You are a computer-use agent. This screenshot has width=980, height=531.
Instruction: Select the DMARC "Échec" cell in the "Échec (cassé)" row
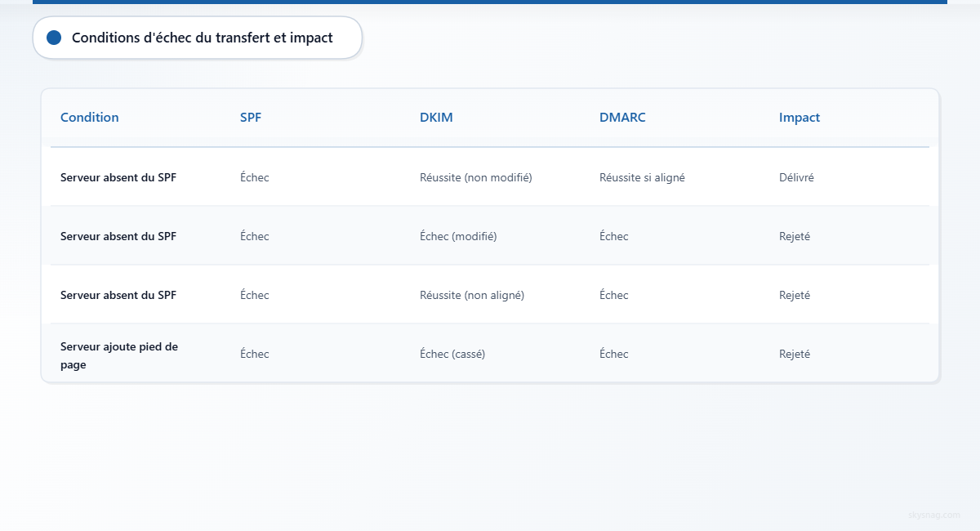614,354
